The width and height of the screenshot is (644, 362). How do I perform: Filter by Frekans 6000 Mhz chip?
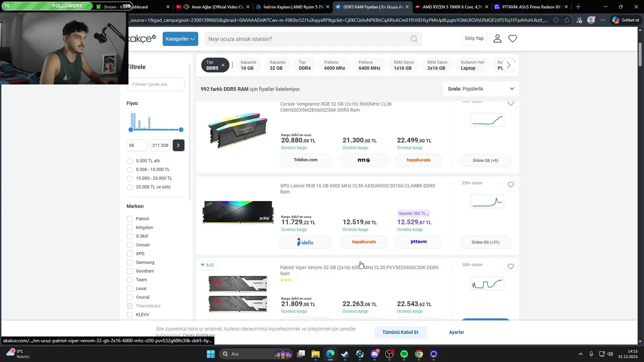click(335, 65)
